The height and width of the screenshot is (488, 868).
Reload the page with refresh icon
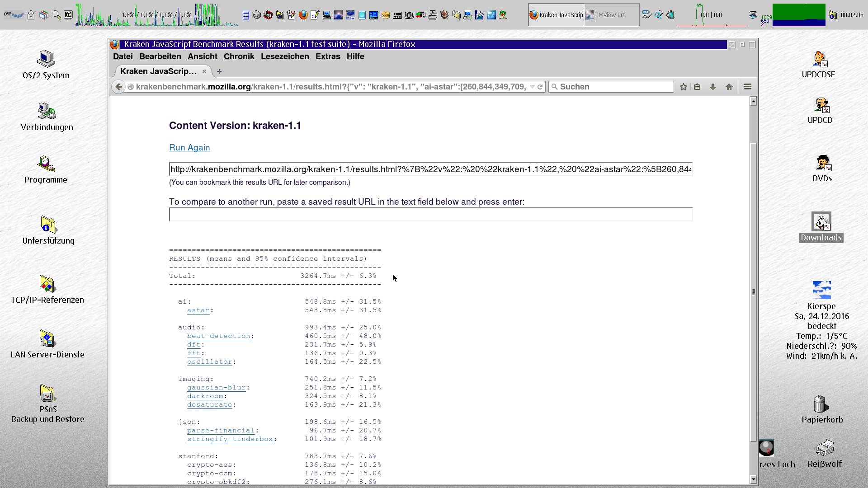pos(540,87)
